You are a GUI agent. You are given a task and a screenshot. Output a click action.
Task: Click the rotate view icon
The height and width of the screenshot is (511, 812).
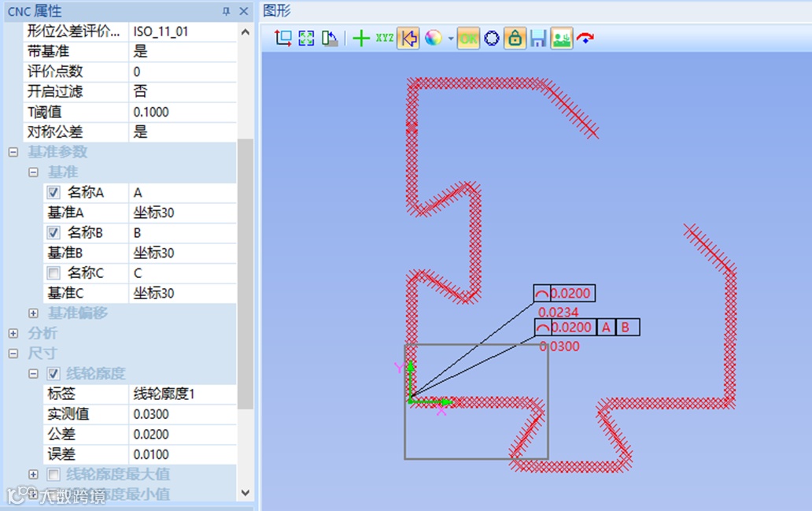tap(330, 38)
